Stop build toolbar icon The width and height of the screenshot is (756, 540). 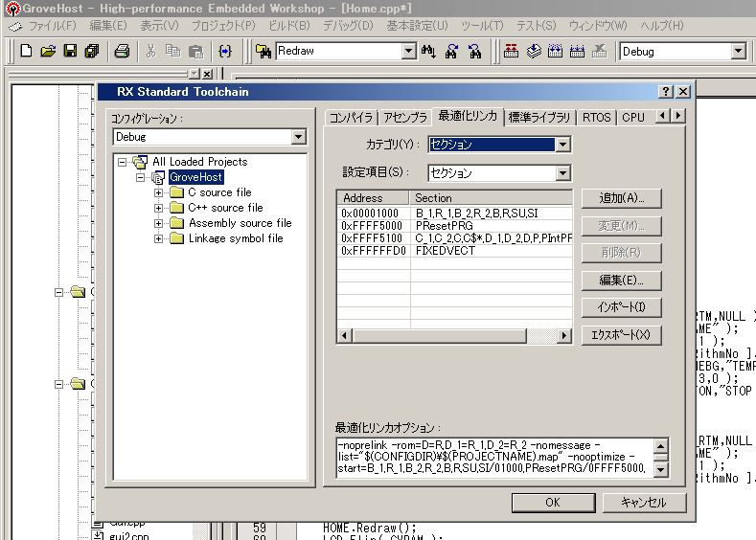599,51
